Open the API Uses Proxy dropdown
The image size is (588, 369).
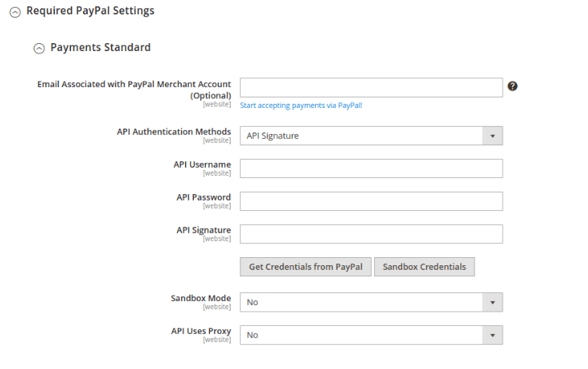(x=371, y=335)
